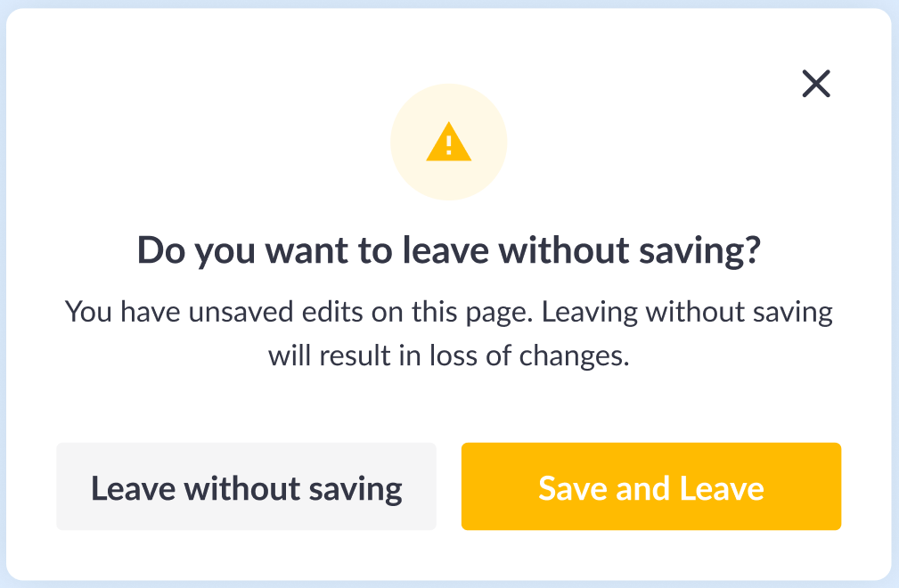Confirm saving with the yellow button

coord(651,486)
